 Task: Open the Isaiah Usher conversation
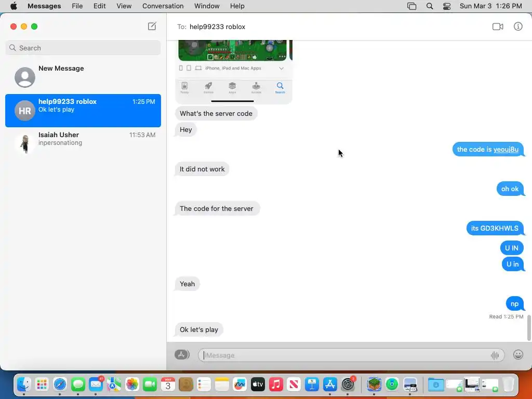coord(83,143)
